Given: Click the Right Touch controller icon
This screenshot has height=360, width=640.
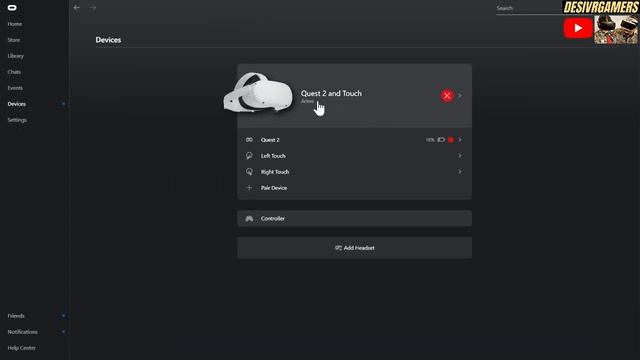Looking at the screenshot, I should [249, 172].
